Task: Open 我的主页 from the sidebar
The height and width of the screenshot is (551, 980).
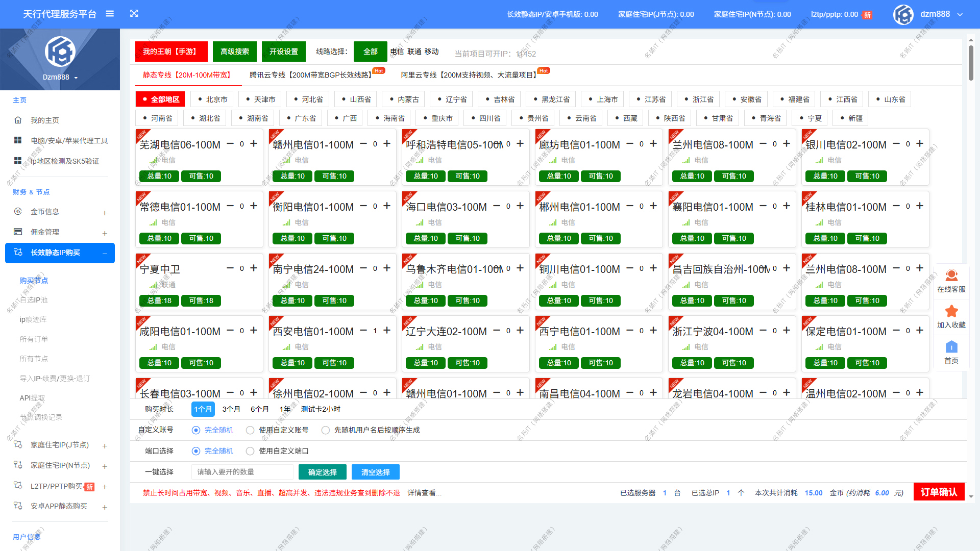Action: (x=41, y=120)
